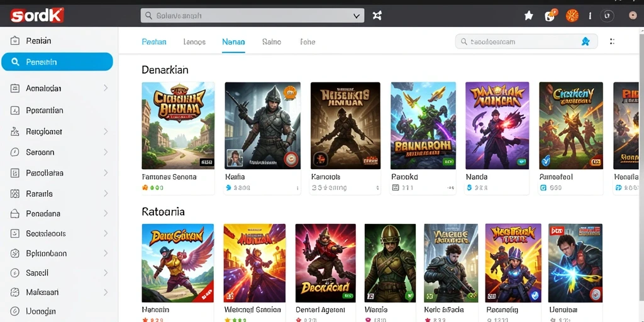Image resolution: width=644 pixels, height=322 pixels.
Task: Click the Uoodgan sidebar icon
Action: (x=15, y=311)
